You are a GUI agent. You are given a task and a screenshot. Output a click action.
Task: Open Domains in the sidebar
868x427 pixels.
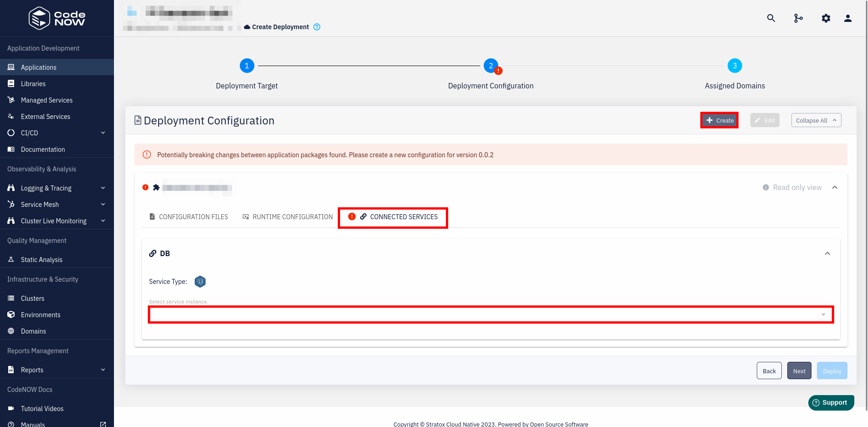pos(57,331)
